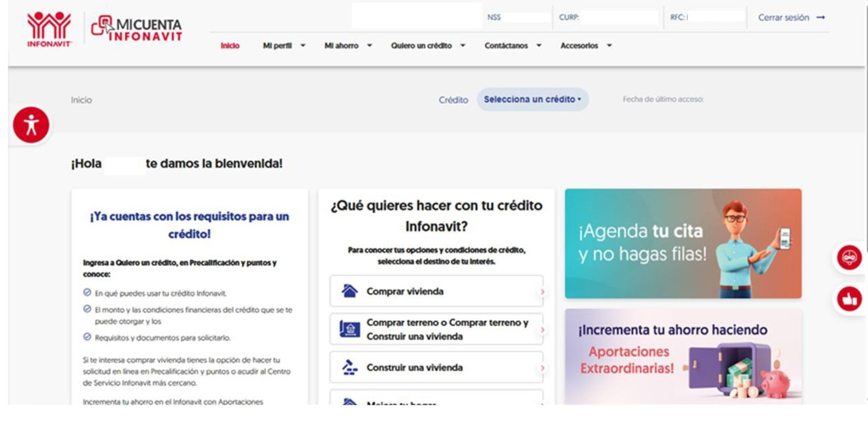Click check icon beside Requisitos y documentos
868x433 pixels.
87,337
